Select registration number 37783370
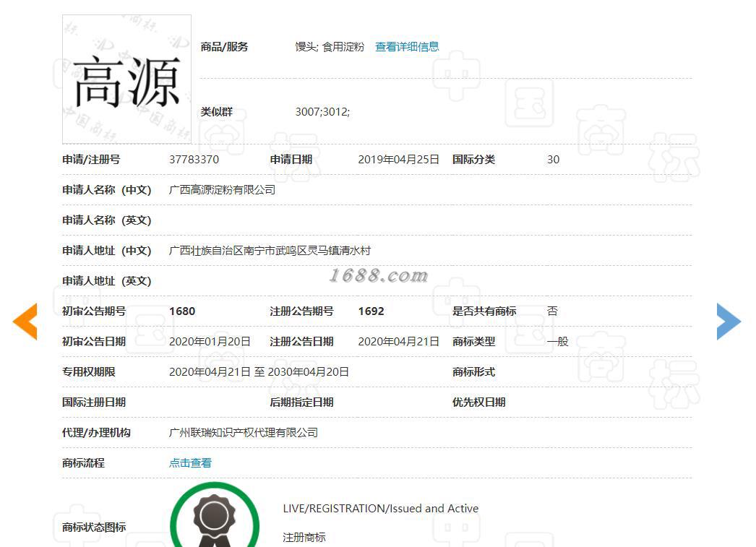Screen dimensions: 756x547 tap(194, 160)
